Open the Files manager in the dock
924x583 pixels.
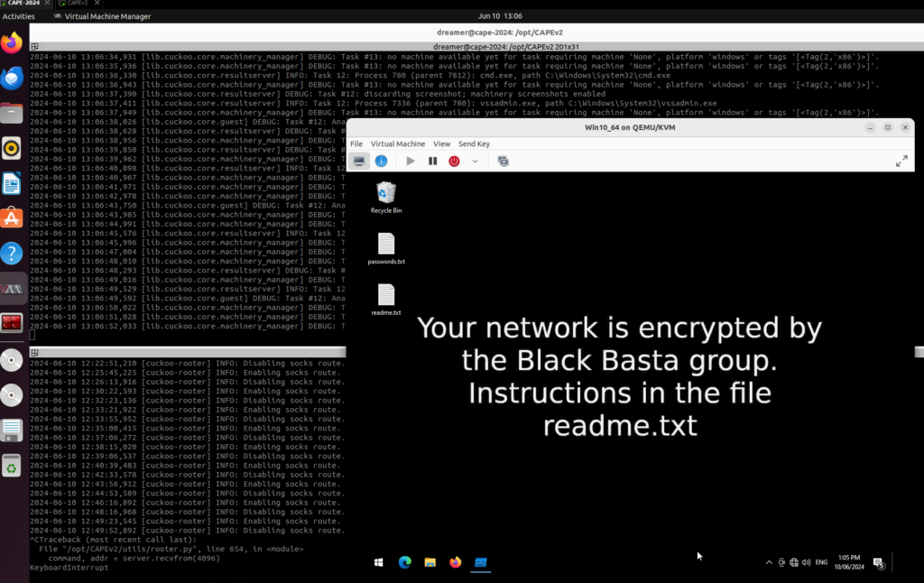12,113
